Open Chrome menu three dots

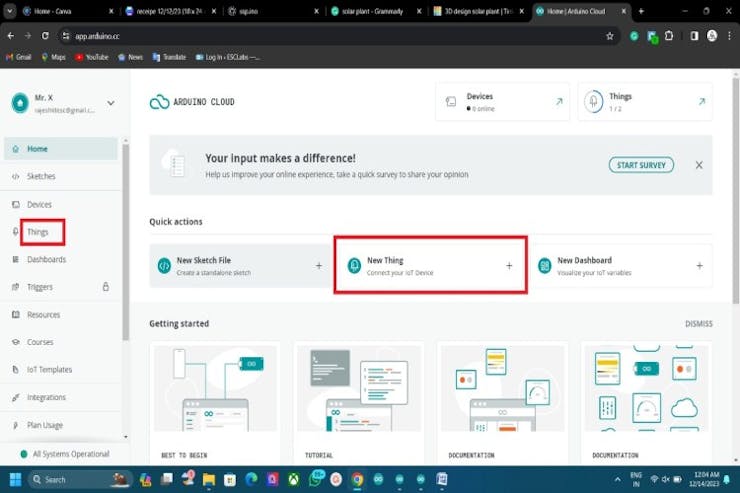tap(730, 36)
